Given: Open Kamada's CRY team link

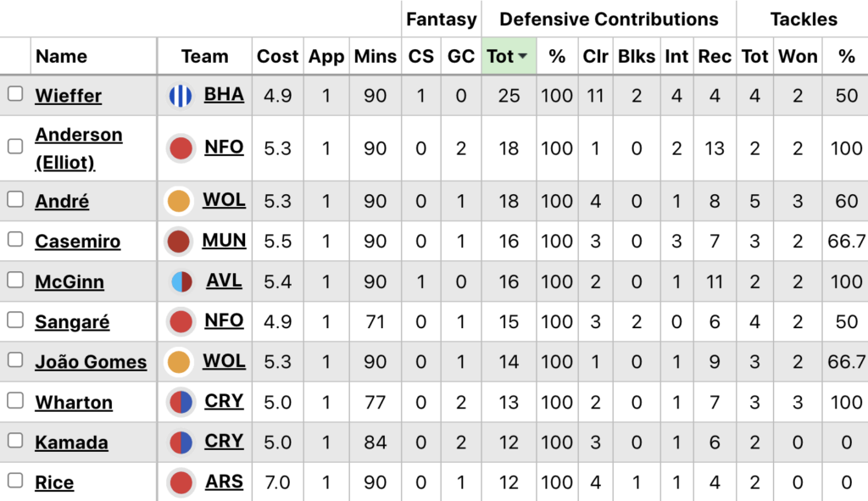Looking at the screenshot, I should [x=224, y=442].
